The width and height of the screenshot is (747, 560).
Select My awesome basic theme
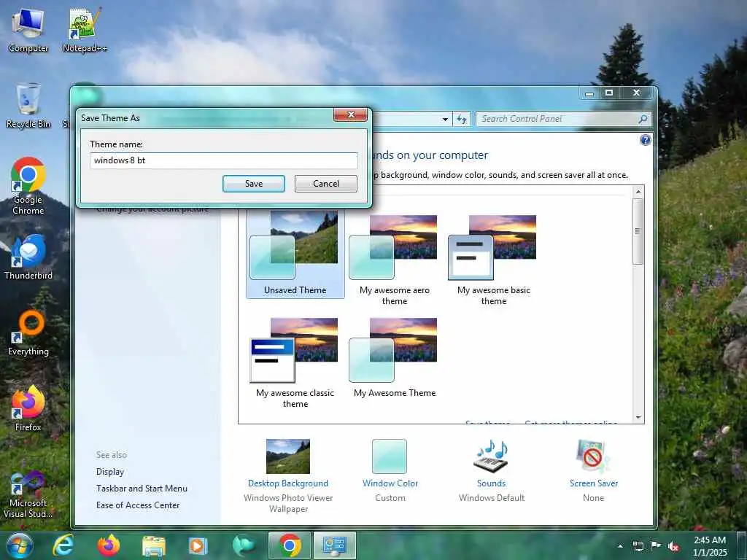(494, 260)
